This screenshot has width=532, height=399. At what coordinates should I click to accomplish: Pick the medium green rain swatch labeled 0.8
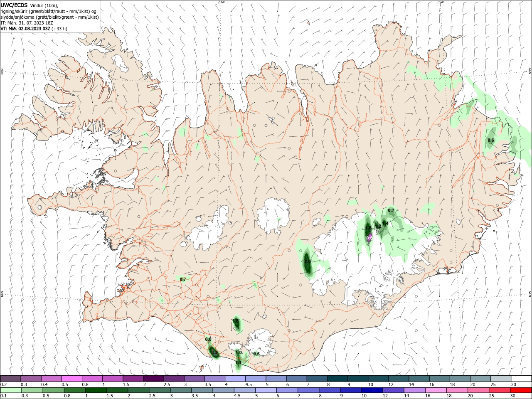click(x=74, y=390)
